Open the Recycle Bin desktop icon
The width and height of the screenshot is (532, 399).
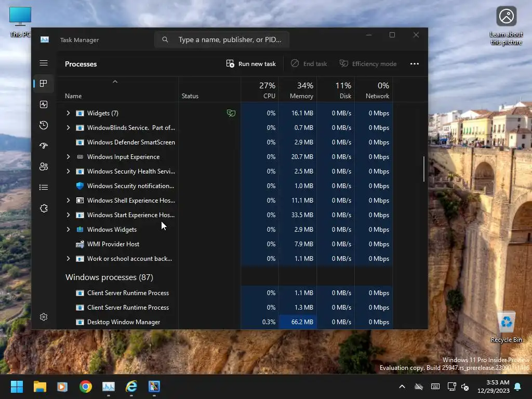[x=506, y=326]
